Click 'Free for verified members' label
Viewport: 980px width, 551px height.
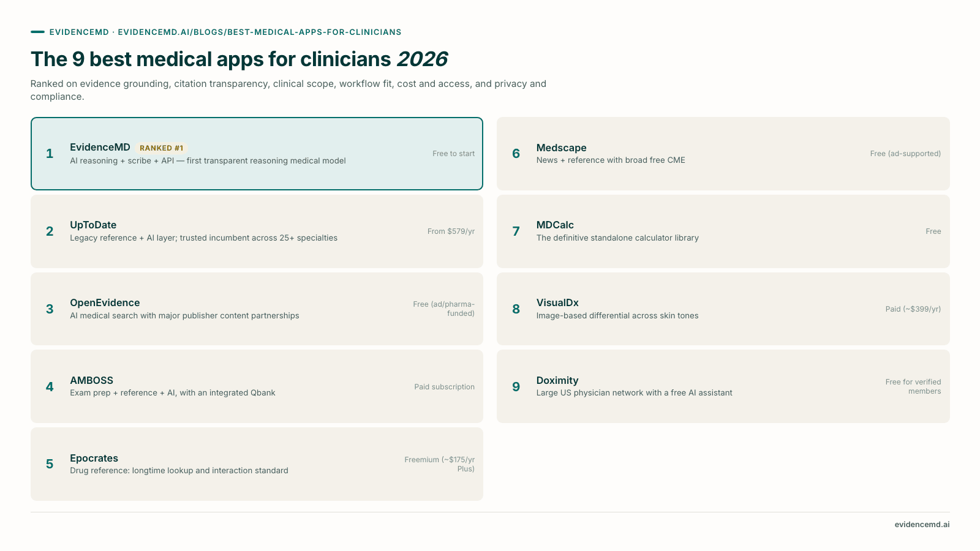913,386
